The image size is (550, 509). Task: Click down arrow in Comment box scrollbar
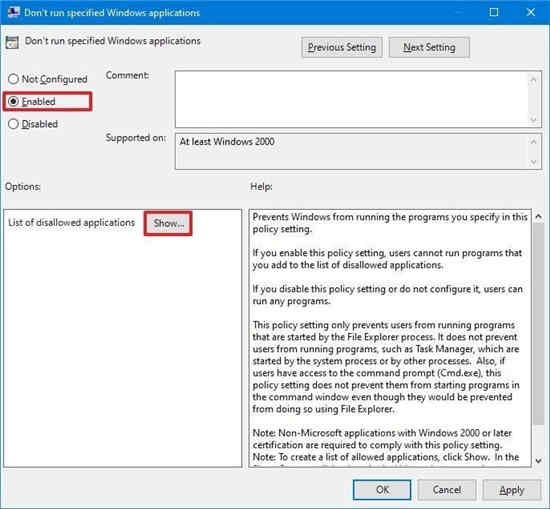pos(533,119)
